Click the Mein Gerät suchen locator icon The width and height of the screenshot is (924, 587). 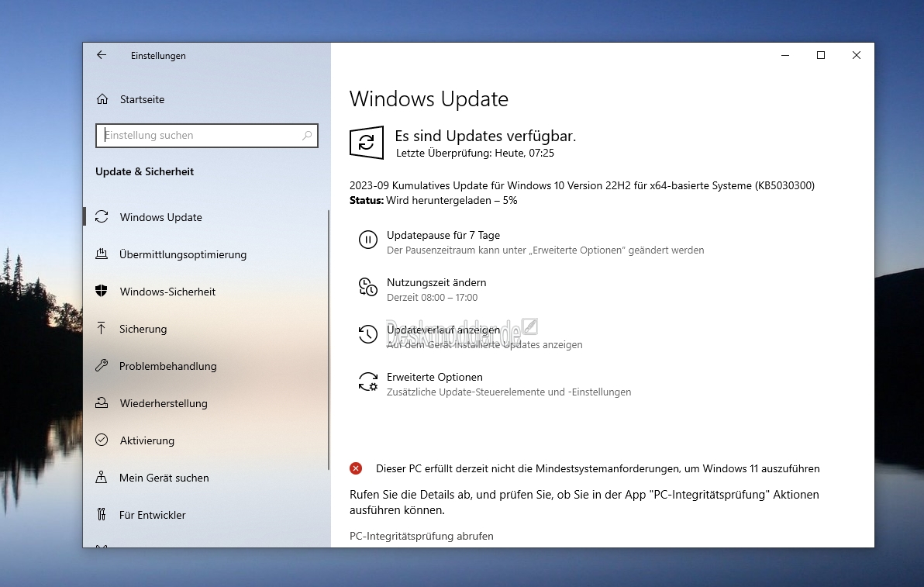point(102,477)
